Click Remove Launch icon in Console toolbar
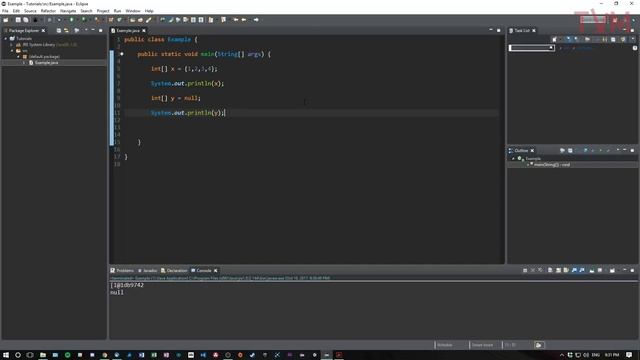This screenshot has width=640, height=360. point(533,270)
